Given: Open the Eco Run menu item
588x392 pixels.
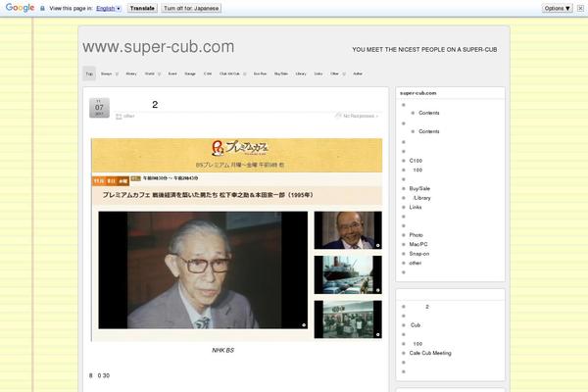Looking at the screenshot, I should pyautogui.click(x=260, y=73).
